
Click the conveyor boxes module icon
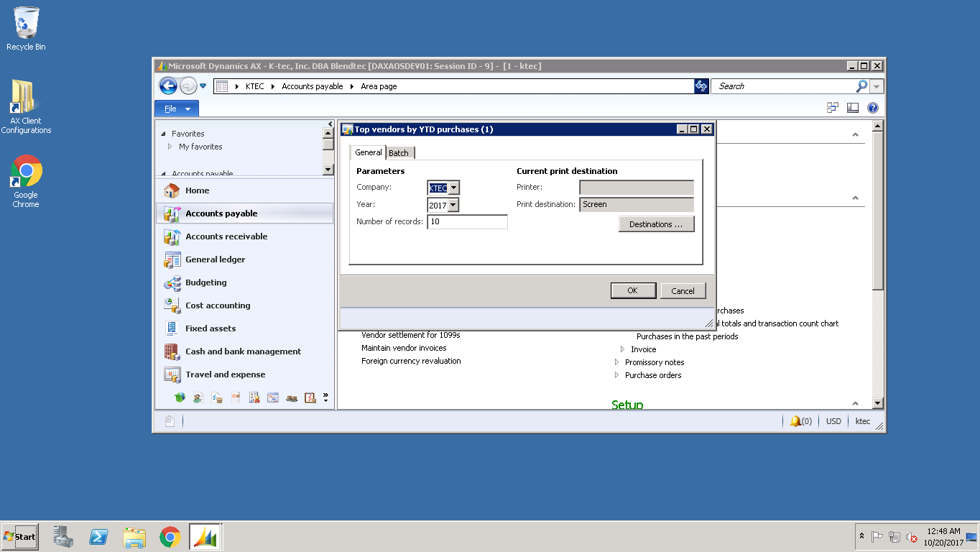tap(292, 397)
